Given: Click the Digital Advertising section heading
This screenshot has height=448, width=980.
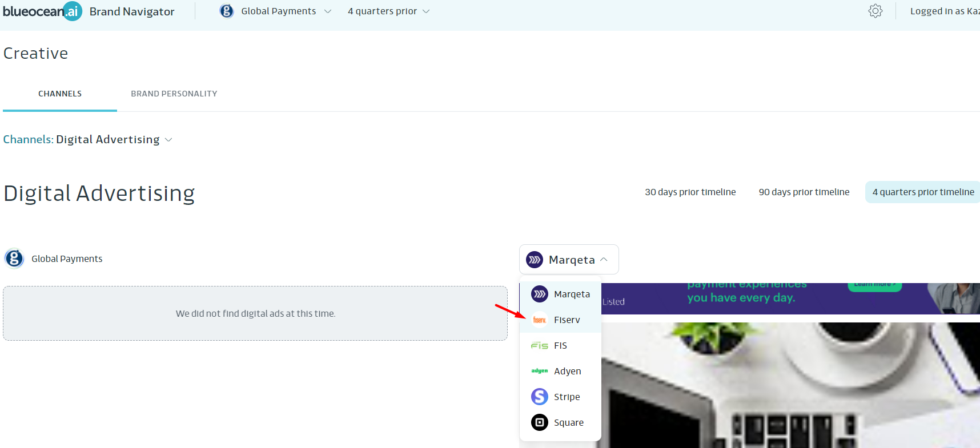Looking at the screenshot, I should 99,193.
